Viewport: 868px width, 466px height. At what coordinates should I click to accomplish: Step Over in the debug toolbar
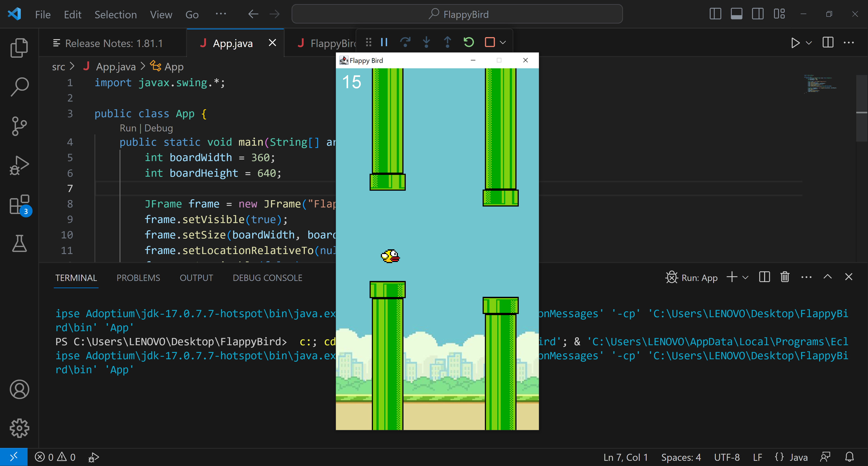(405, 42)
